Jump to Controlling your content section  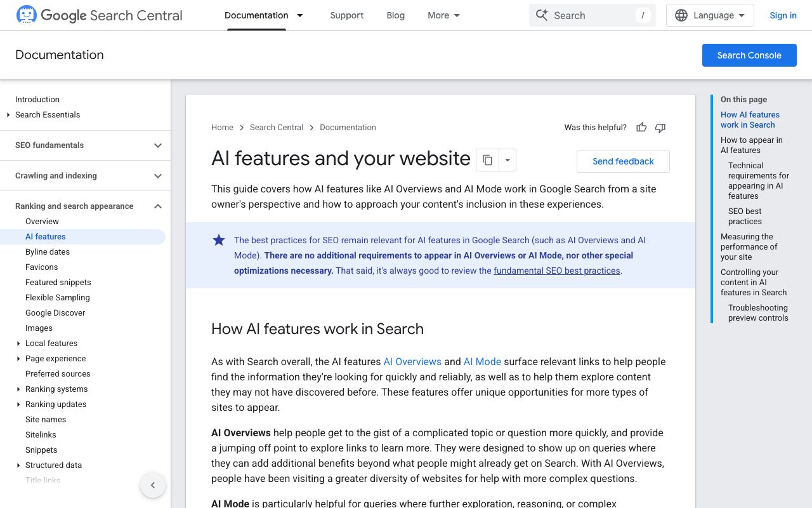pyautogui.click(x=754, y=283)
